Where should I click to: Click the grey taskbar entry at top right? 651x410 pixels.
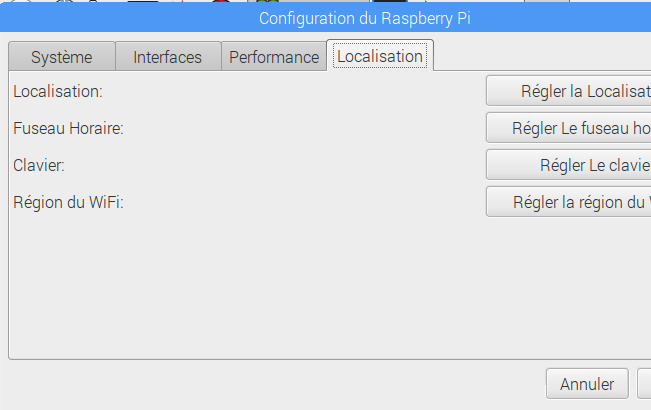(x=547, y=1)
